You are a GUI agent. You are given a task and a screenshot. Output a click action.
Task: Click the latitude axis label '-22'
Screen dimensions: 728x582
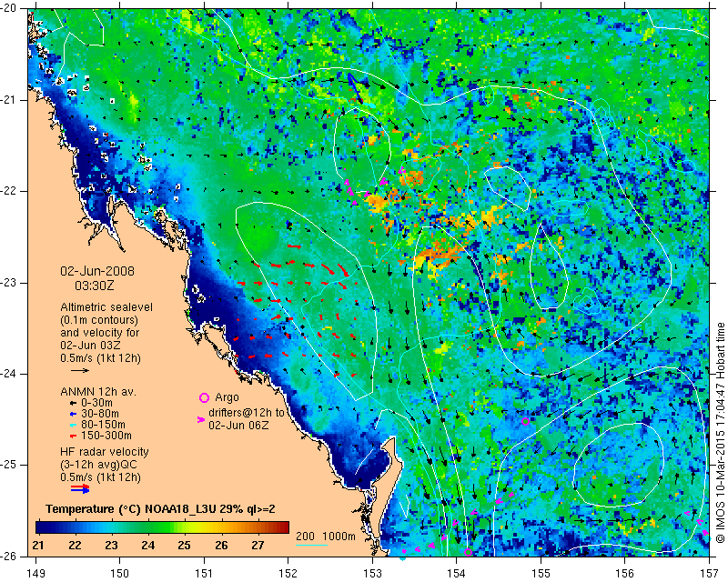coord(9,191)
